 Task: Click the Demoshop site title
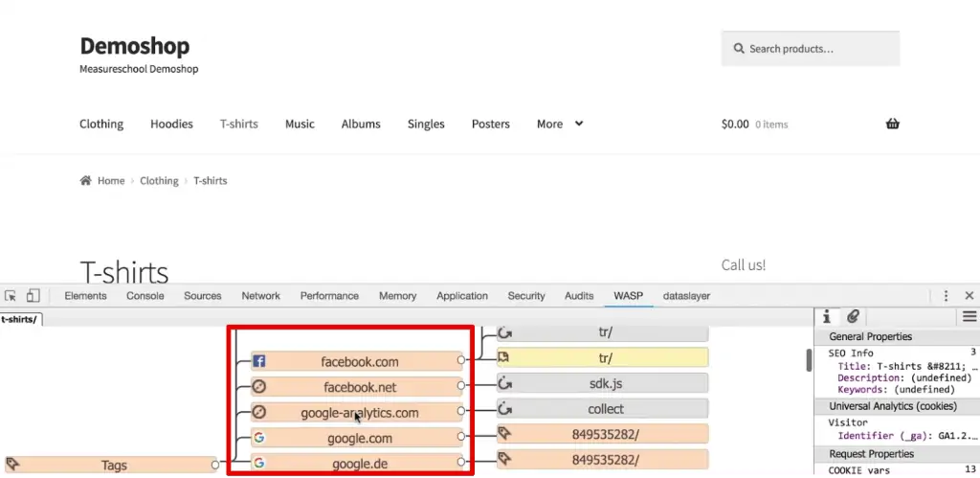coord(134,46)
